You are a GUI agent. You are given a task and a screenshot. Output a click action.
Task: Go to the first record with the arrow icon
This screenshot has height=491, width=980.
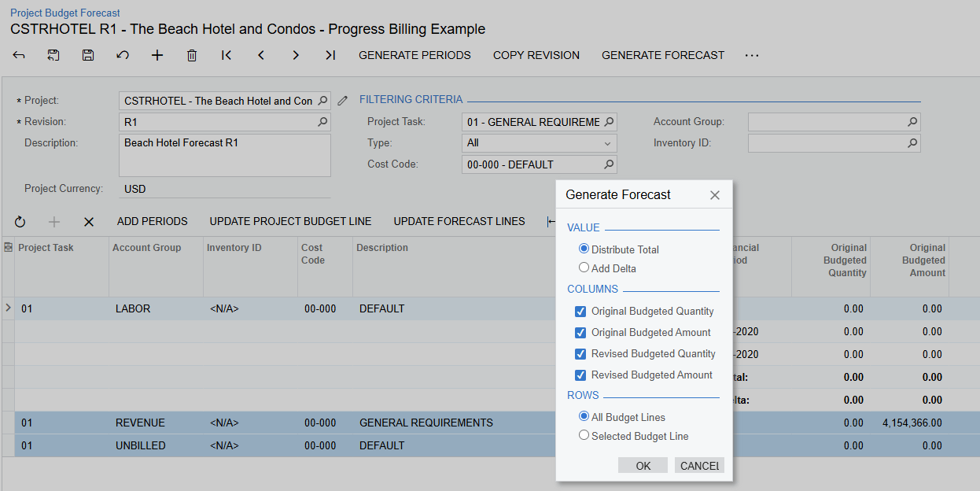tap(226, 55)
